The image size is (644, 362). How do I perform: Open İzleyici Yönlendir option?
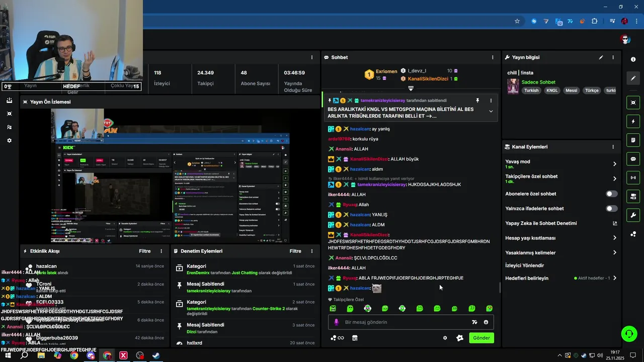pyautogui.click(x=525, y=265)
